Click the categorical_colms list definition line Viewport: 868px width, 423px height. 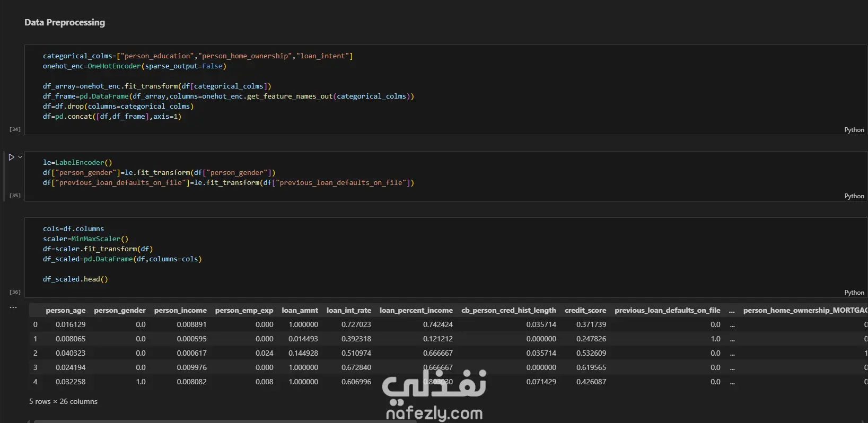[198, 56]
